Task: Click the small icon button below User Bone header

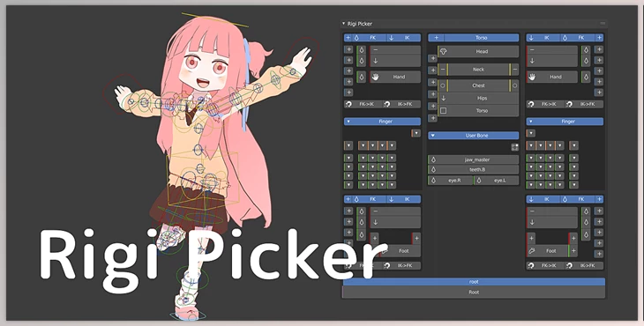Action: pyautogui.click(x=514, y=147)
